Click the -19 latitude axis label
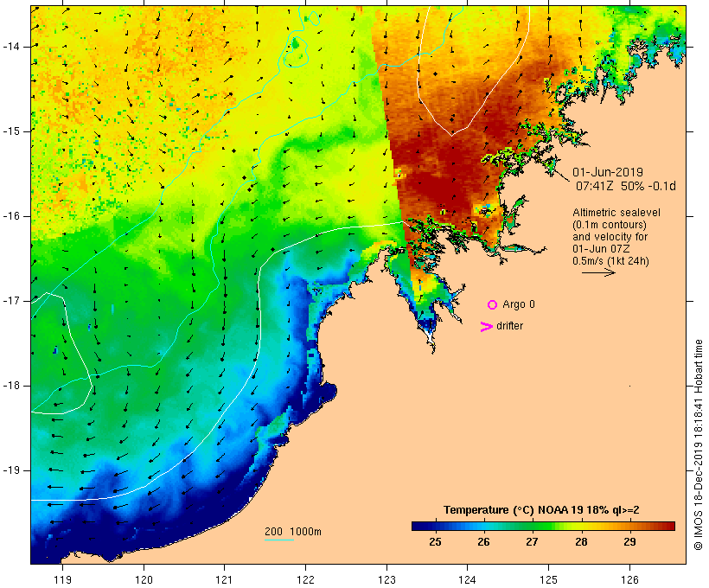The width and height of the screenshot is (709, 588). [11, 470]
